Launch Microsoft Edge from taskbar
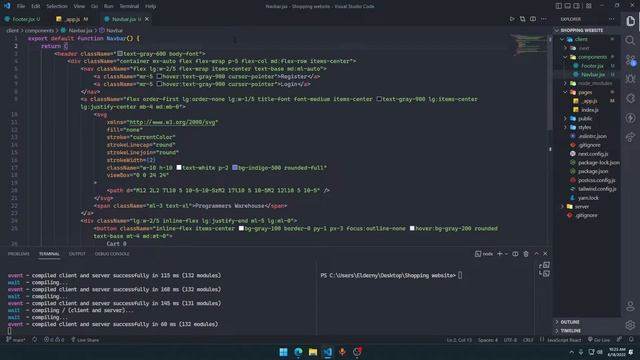 [x=298, y=352]
